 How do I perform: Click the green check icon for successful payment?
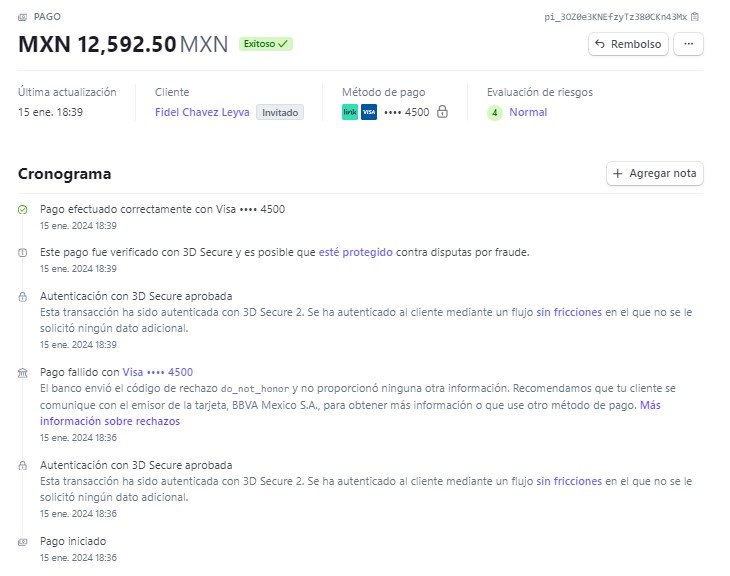[x=23, y=209]
